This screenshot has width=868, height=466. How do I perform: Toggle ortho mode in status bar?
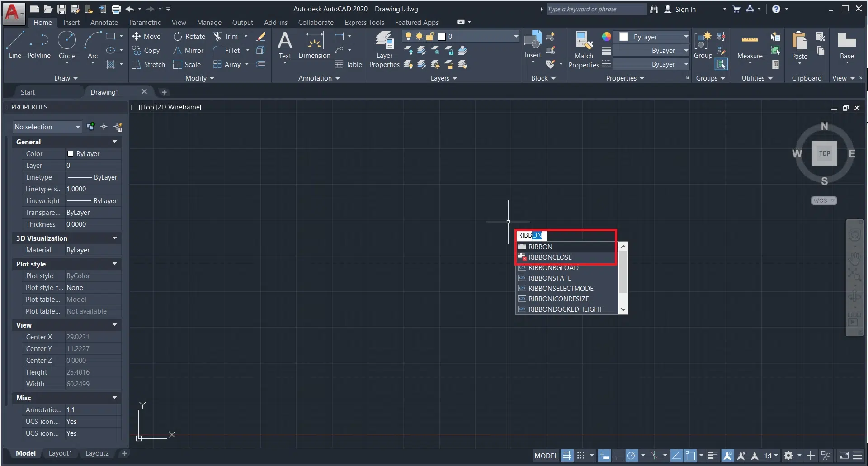(x=618, y=456)
